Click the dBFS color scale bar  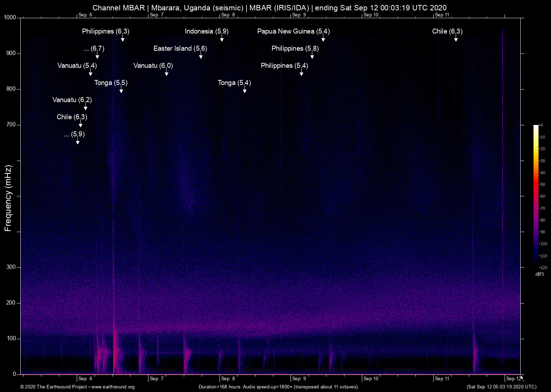pos(536,196)
